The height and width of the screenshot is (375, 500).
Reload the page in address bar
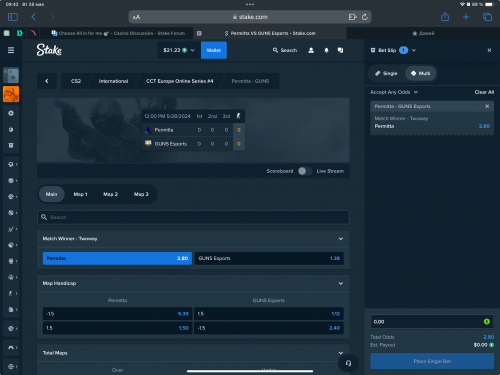click(365, 17)
